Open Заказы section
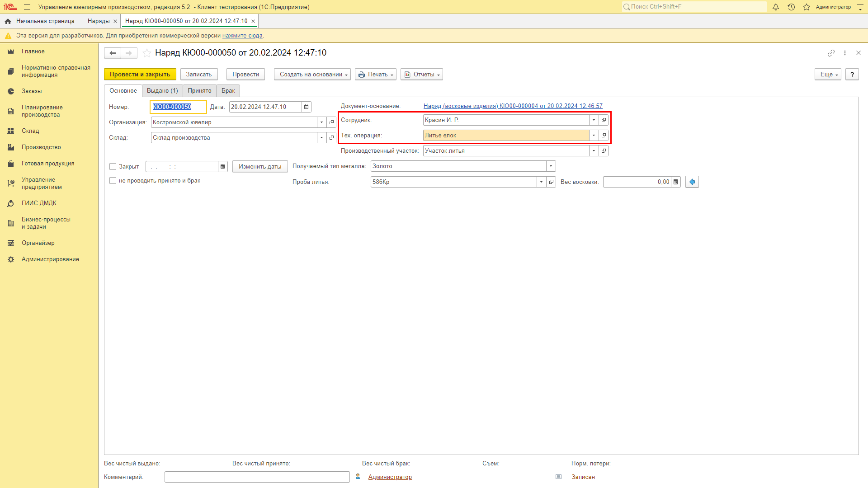 pyautogui.click(x=32, y=91)
